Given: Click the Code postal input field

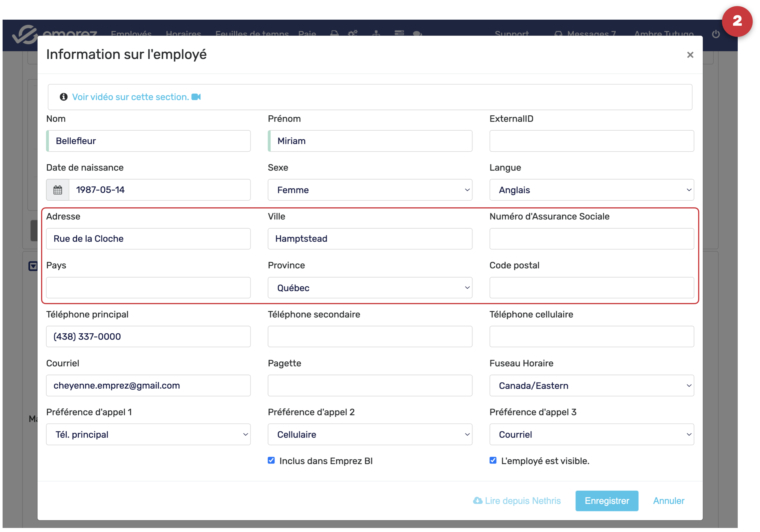Looking at the screenshot, I should click(591, 288).
